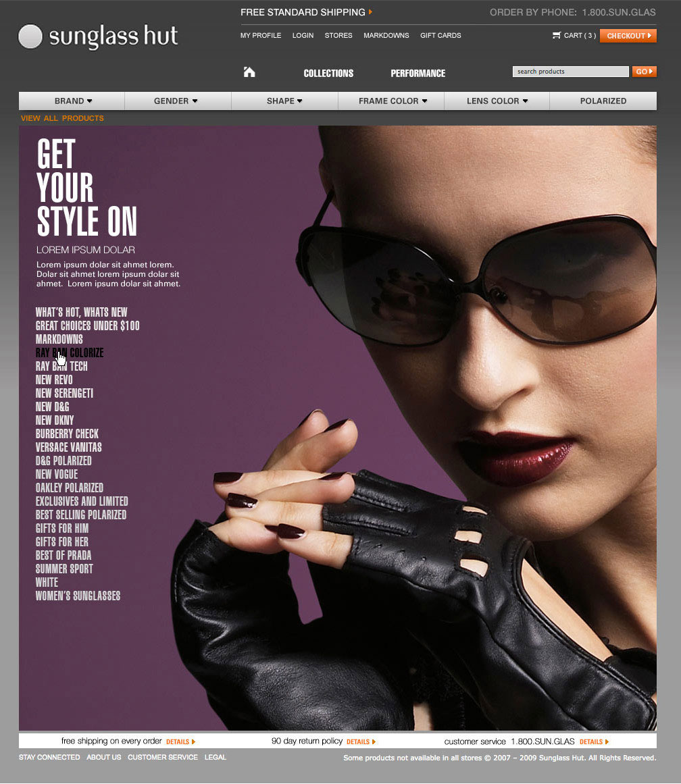Click the View All Products link
The image size is (681, 784).
(62, 118)
